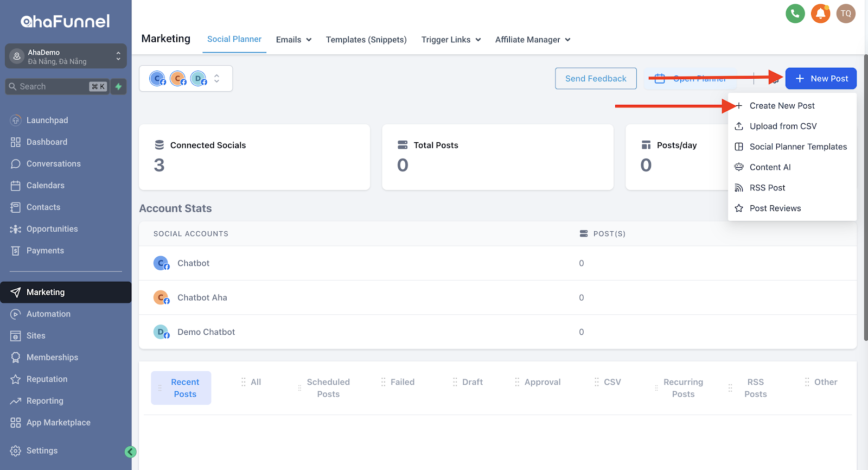Select the Approval tab
Screen dimensions: 868x470
click(x=538, y=382)
